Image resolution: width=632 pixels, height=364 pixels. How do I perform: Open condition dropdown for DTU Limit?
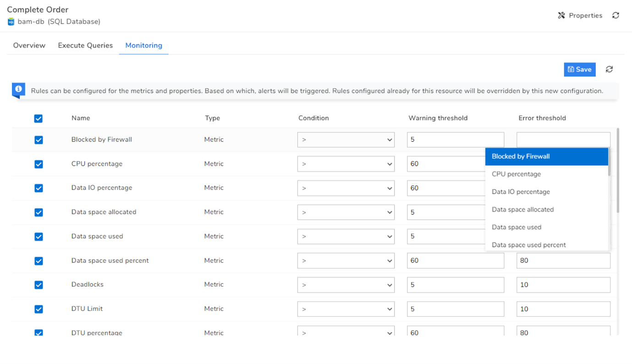click(x=346, y=309)
